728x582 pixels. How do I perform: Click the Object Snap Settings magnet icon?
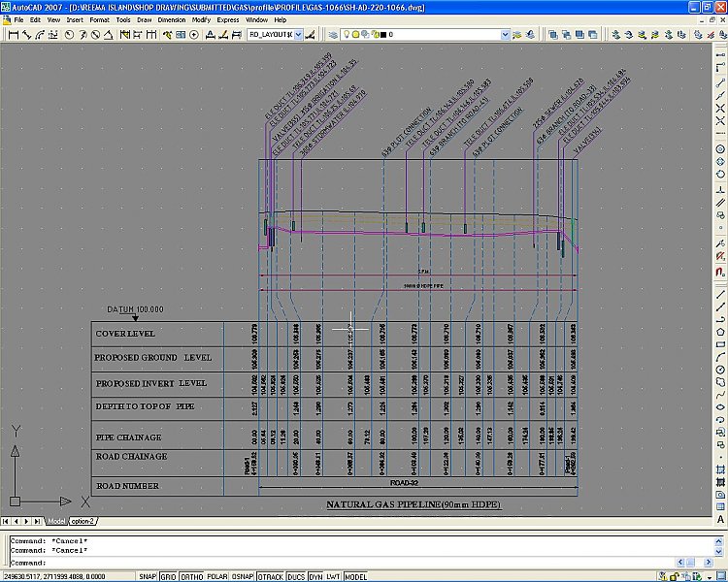(719, 274)
